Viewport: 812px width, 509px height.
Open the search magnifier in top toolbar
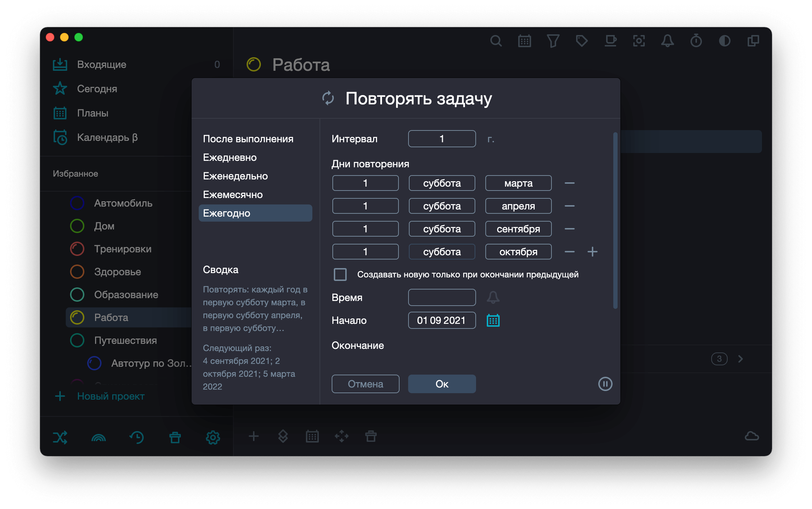point(496,41)
